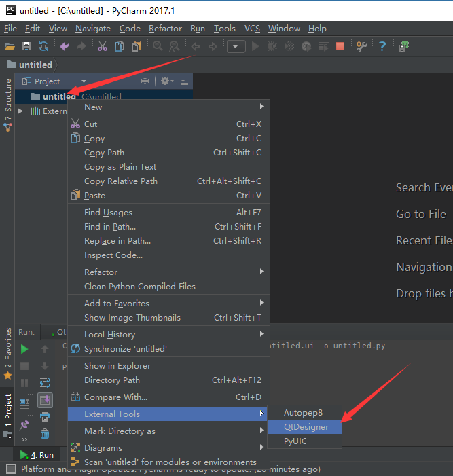Select PyUIC from External Tools

point(304,441)
